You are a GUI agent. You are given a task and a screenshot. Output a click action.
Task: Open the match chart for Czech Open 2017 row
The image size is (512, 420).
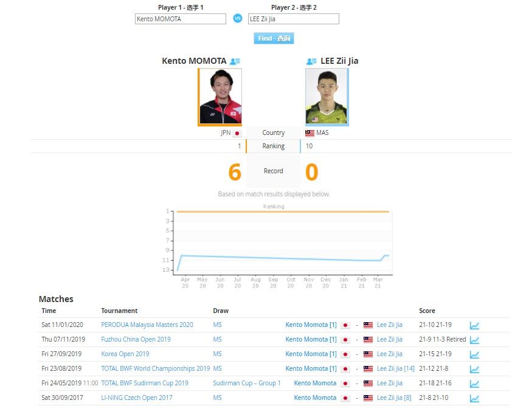point(474,398)
